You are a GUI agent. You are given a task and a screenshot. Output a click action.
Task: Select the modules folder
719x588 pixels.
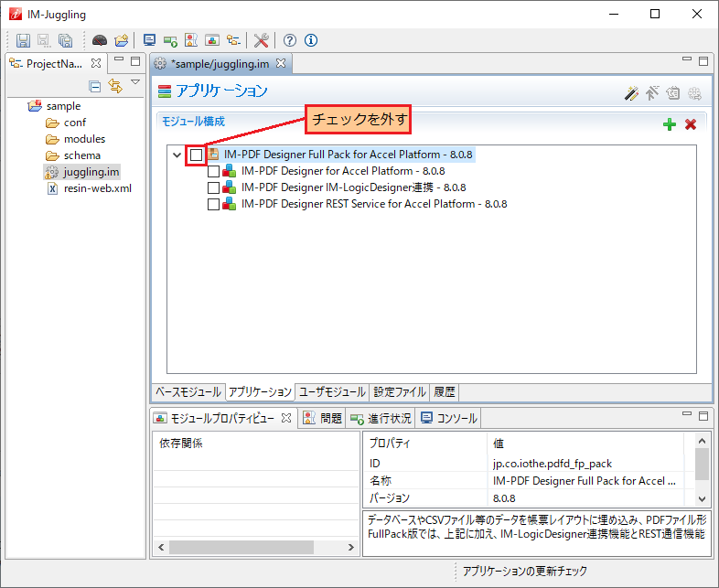click(84, 139)
